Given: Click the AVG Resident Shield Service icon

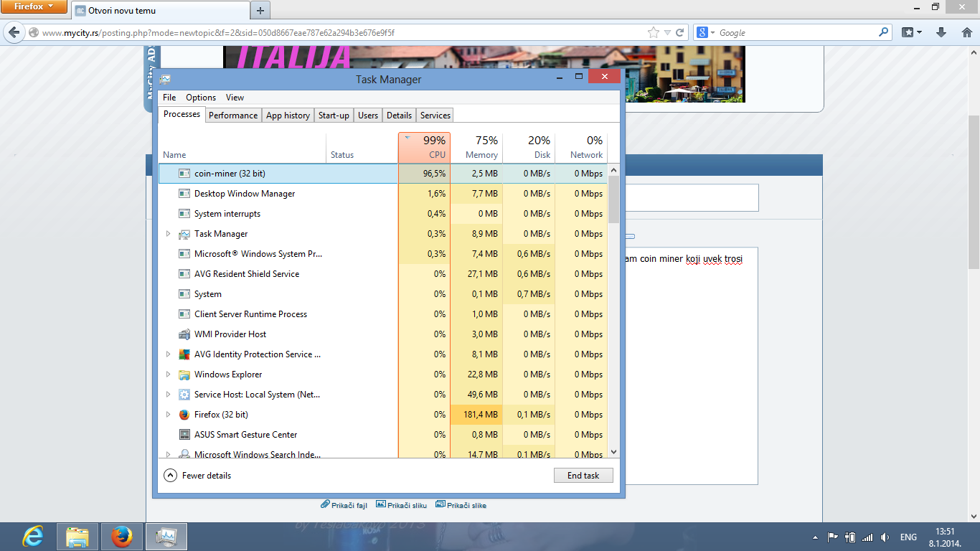Looking at the screenshot, I should 184,274.
